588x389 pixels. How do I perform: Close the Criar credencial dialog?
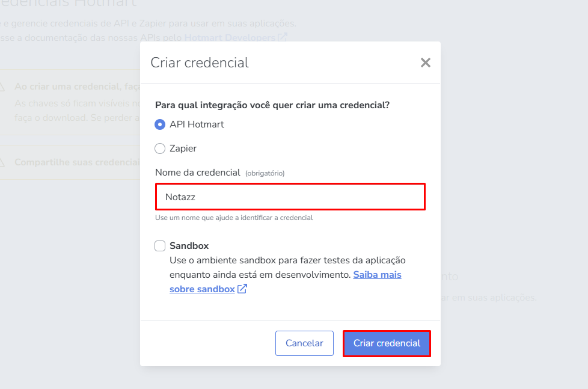click(426, 63)
